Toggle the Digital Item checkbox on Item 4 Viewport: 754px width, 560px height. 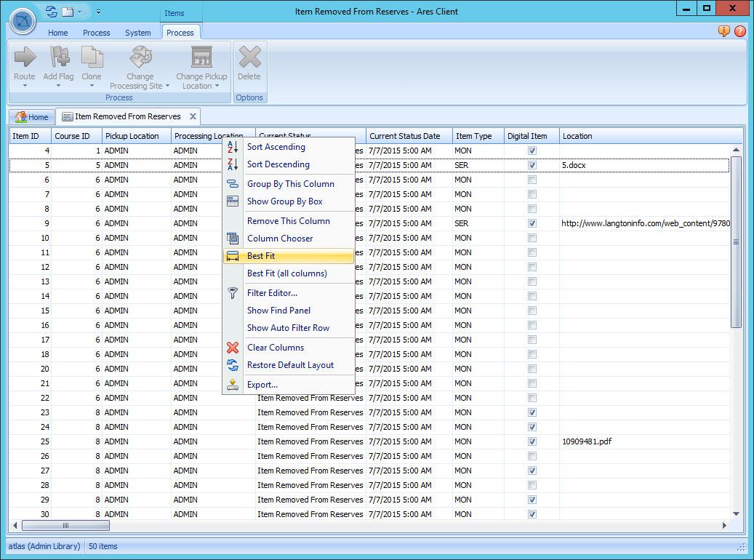(532, 151)
